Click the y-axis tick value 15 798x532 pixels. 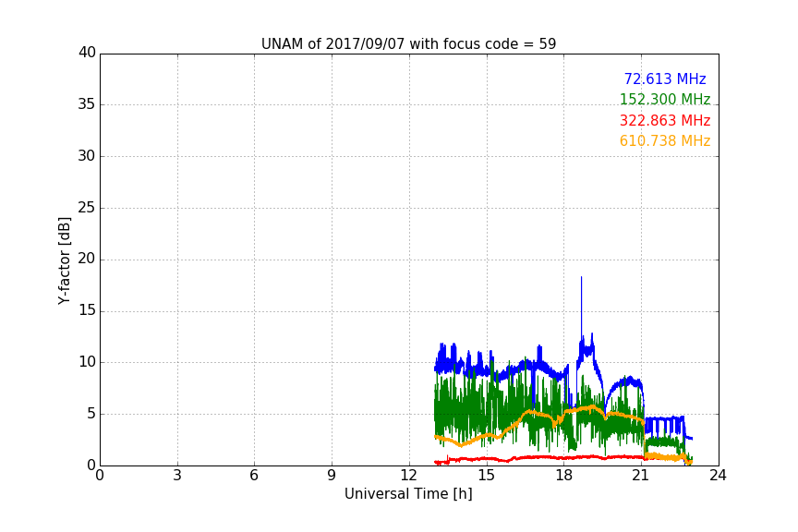(87, 310)
